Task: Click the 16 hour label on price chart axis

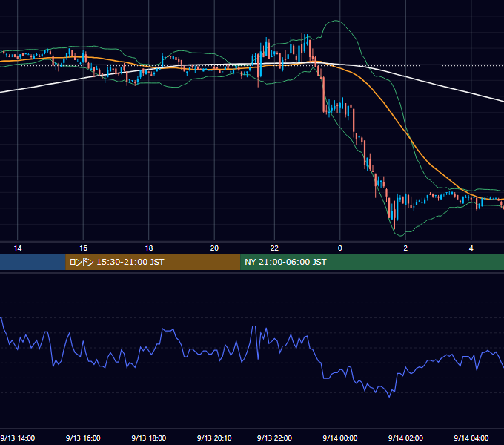Action: (x=83, y=248)
